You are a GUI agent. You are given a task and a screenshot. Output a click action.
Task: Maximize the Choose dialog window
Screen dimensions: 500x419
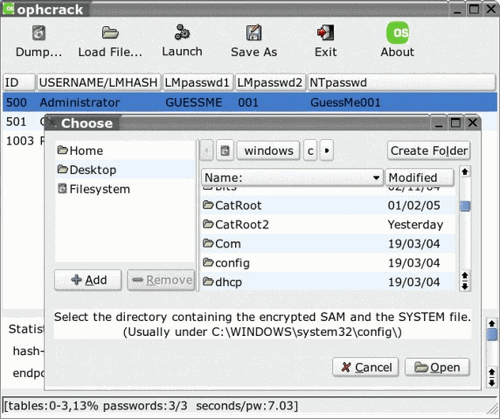pyautogui.click(x=455, y=123)
